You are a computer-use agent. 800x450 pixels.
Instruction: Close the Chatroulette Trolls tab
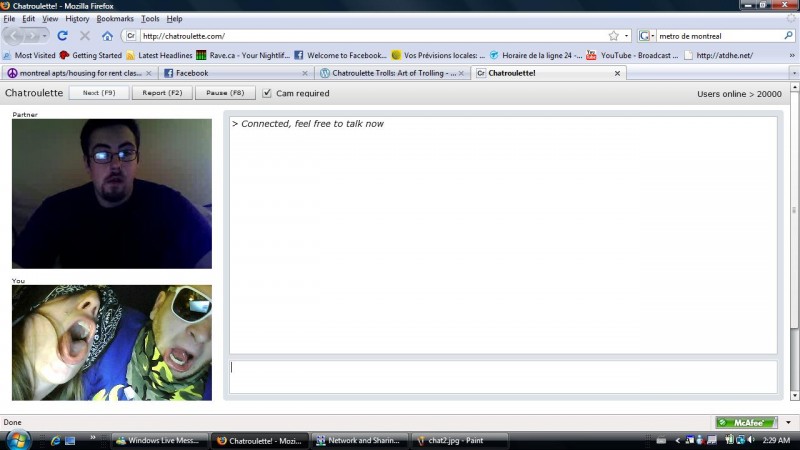(x=461, y=73)
